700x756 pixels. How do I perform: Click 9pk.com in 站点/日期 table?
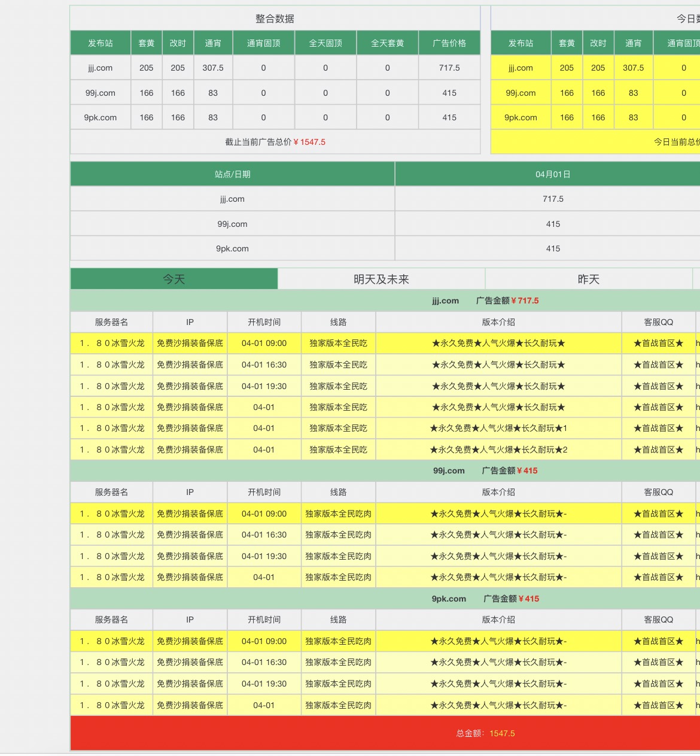pyautogui.click(x=232, y=248)
